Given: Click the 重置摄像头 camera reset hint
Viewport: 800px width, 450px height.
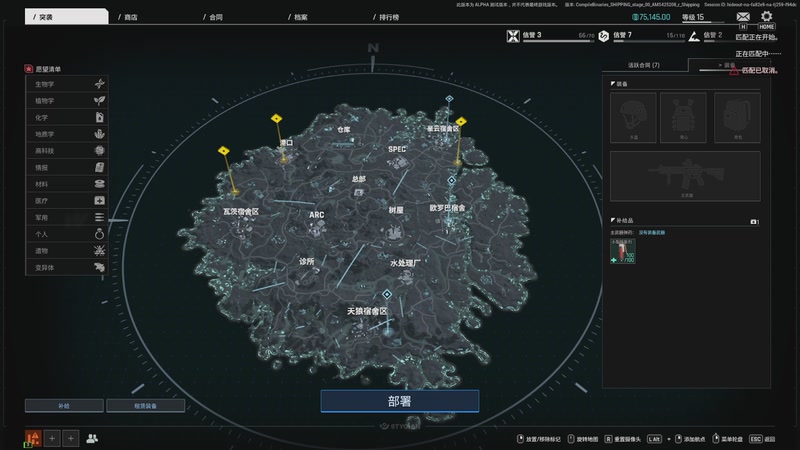Looking at the screenshot, I should tap(622, 439).
